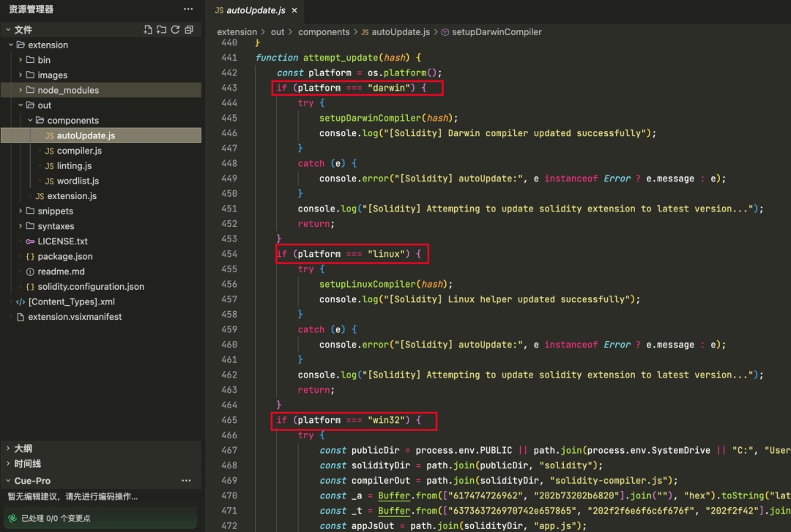
Task: Collapse the 文件 section
Action: (x=8, y=30)
